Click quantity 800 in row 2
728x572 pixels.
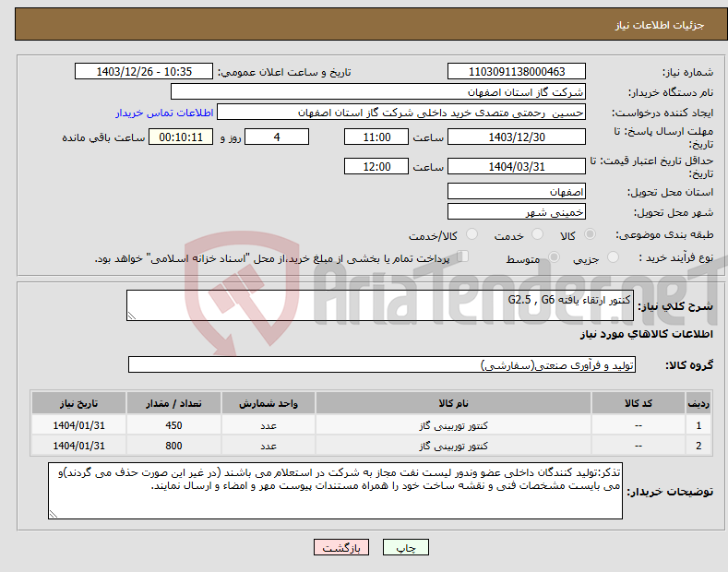(x=173, y=446)
